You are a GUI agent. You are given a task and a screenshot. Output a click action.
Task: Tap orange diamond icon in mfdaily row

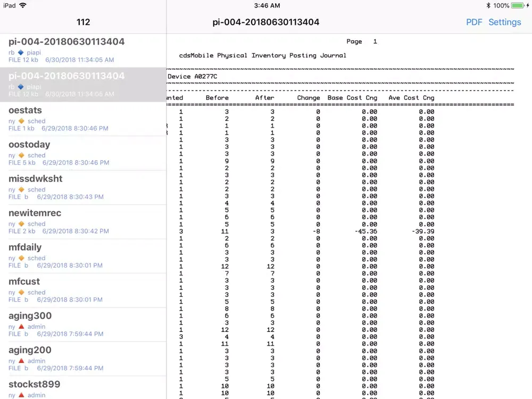[21, 258]
